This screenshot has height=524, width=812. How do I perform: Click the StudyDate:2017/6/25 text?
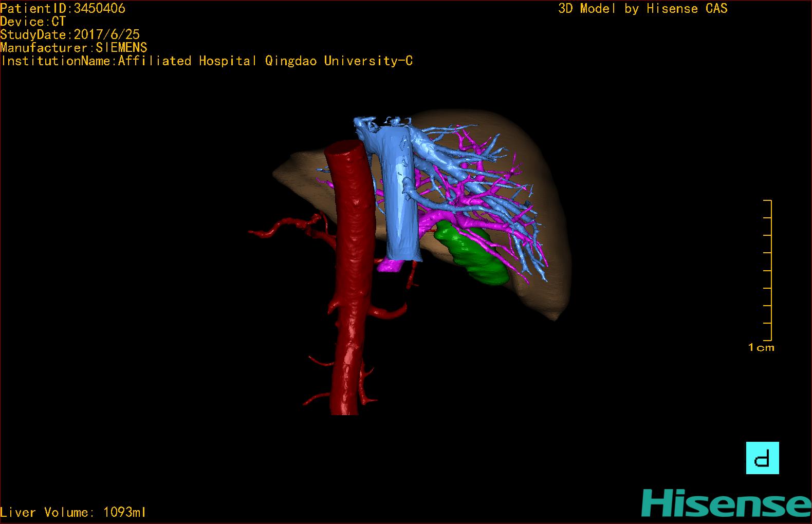point(70,34)
